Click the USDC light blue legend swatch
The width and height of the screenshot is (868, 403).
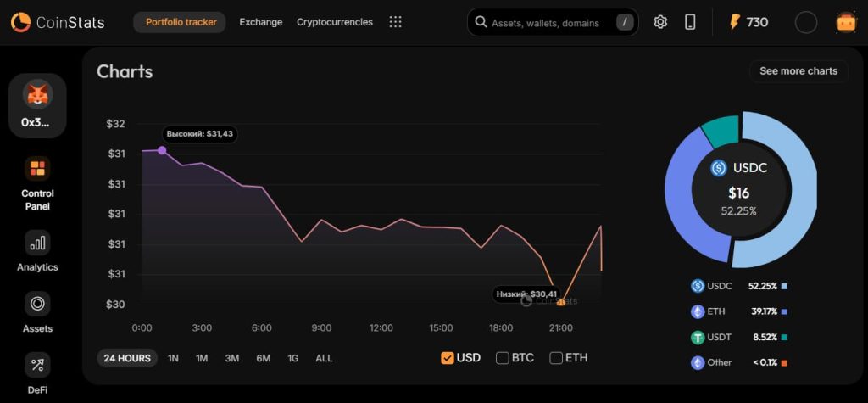(785, 287)
